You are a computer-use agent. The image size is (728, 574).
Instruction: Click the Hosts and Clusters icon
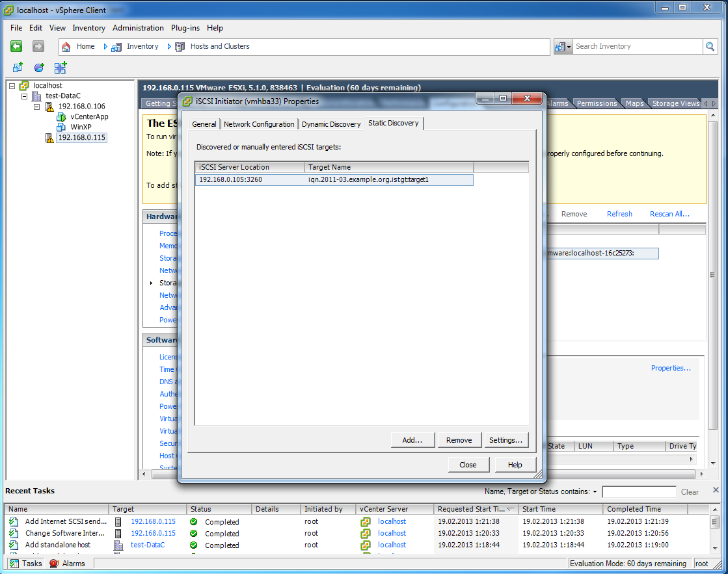pos(180,47)
